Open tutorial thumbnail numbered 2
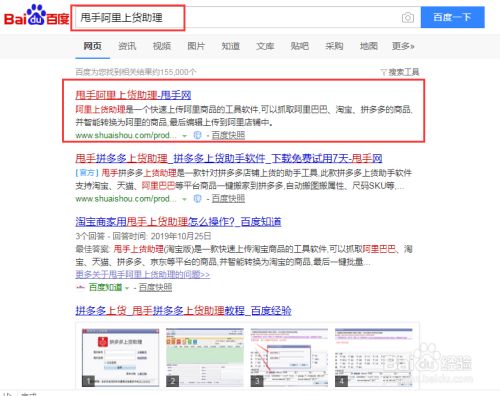 tap(205, 358)
